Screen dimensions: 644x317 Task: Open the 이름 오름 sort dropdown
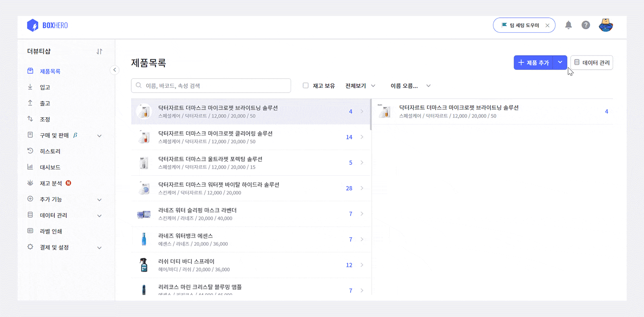tap(410, 86)
